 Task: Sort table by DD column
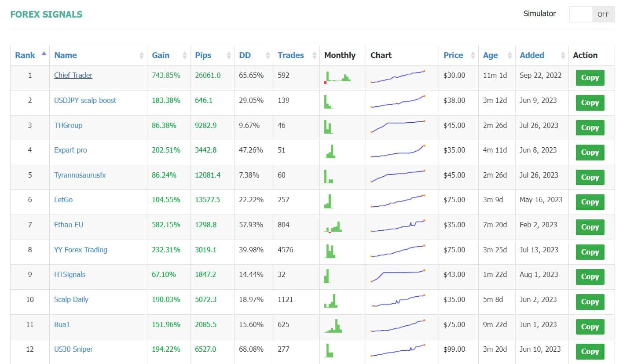coord(254,55)
